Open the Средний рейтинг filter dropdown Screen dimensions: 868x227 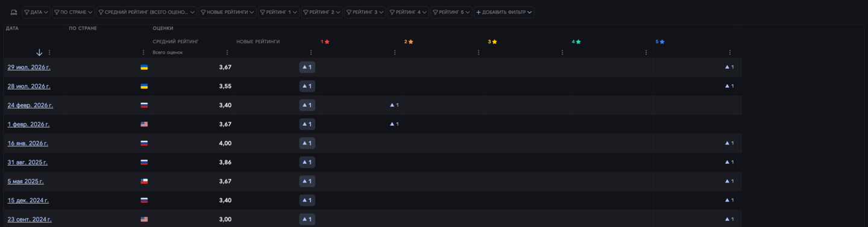[147, 12]
